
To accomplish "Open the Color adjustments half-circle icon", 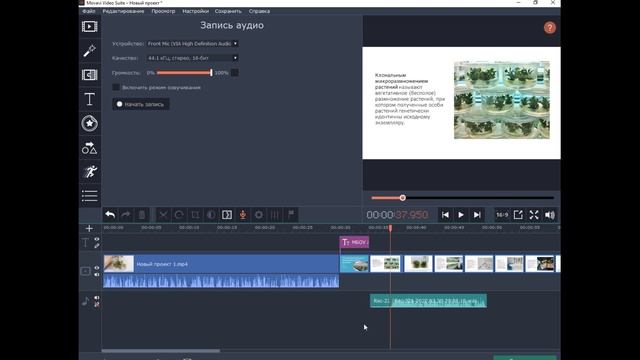I will [x=211, y=215].
